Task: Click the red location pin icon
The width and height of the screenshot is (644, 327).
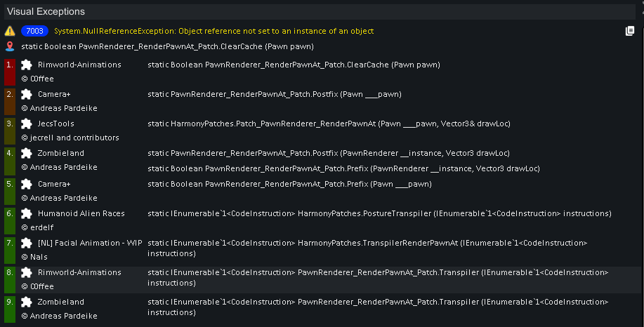Action: [10, 46]
